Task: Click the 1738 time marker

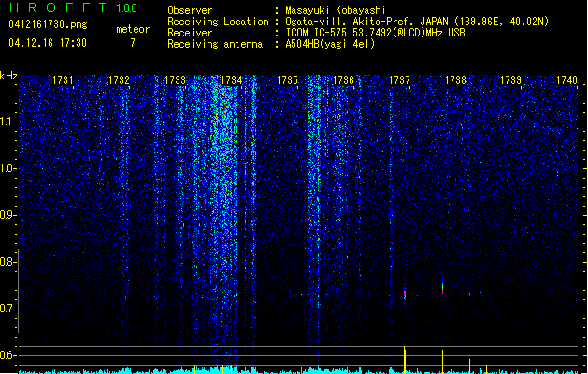Action: (x=455, y=80)
